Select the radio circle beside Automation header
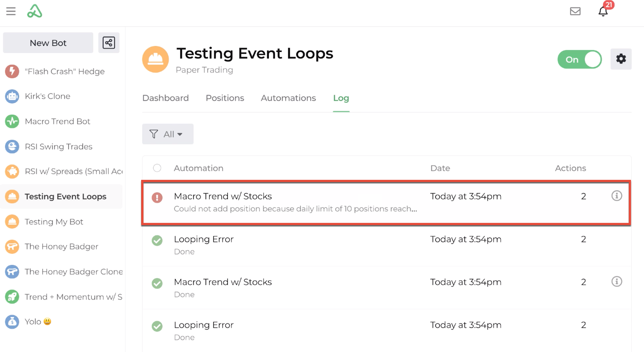644x352 pixels. (157, 168)
